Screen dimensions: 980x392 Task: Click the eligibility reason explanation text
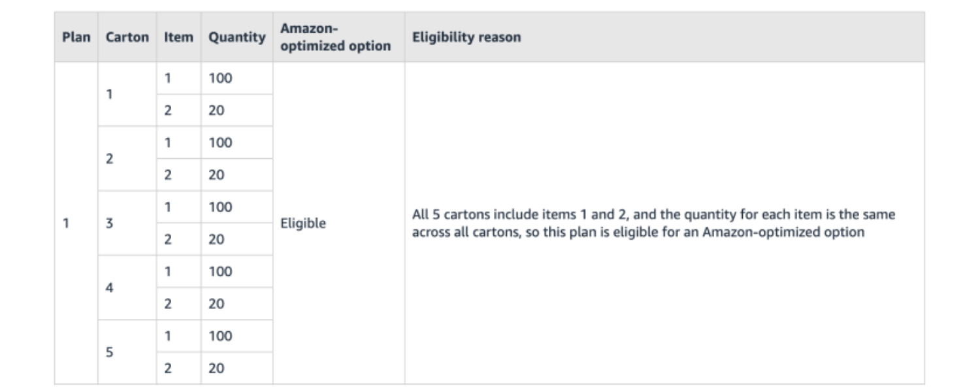pyautogui.click(x=653, y=223)
